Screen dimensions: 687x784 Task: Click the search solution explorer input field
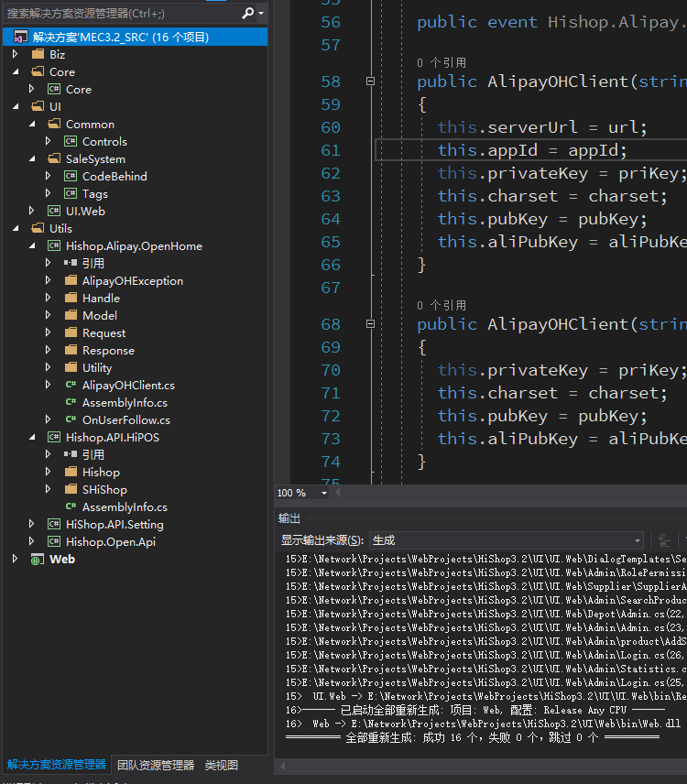(x=122, y=14)
